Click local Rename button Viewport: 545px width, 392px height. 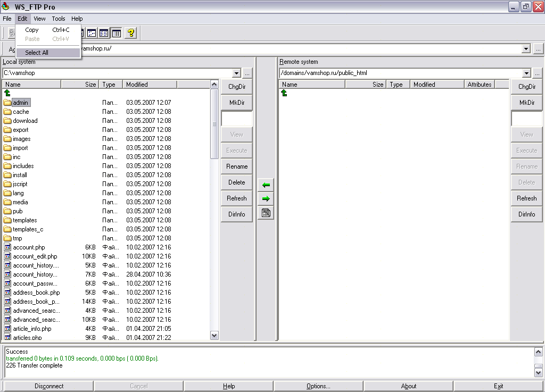[237, 166]
